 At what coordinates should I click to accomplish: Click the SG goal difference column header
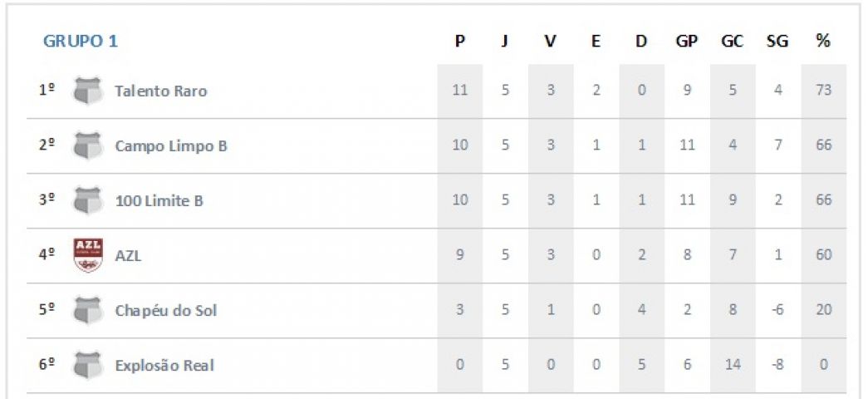(x=777, y=42)
